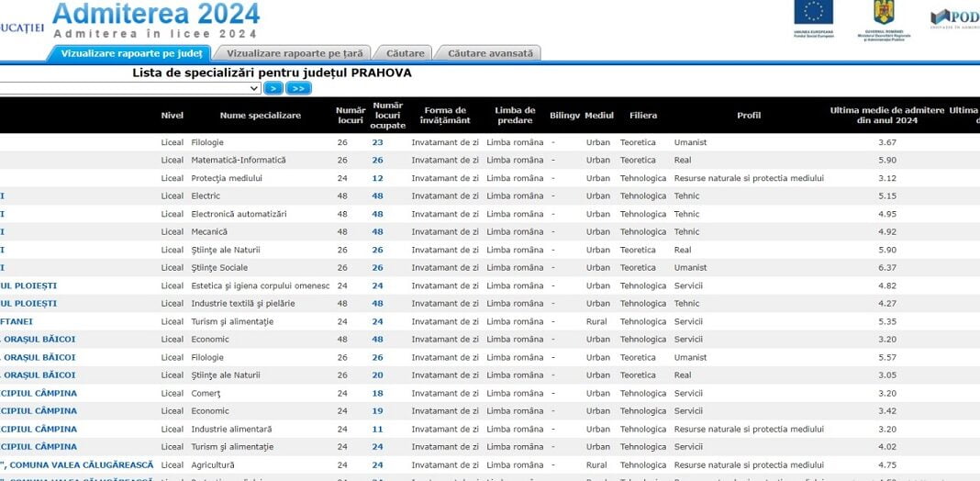Image resolution: width=980 pixels, height=481 pixels.
Task: Click the Romanian Government coat of arms logo
Action: (x=884, y=13)
